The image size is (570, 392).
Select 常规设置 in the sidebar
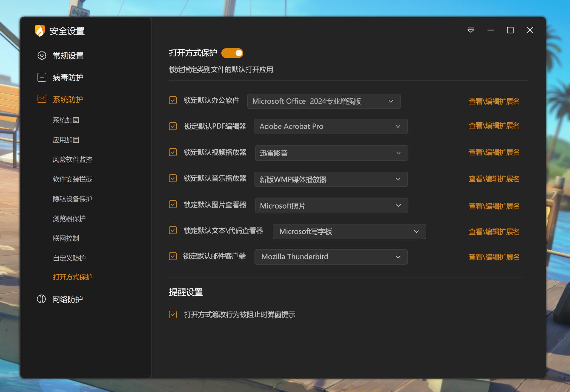68,56
